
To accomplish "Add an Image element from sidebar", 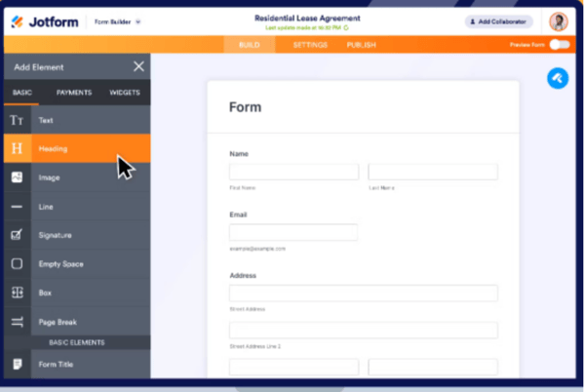I will pos(17,177).
